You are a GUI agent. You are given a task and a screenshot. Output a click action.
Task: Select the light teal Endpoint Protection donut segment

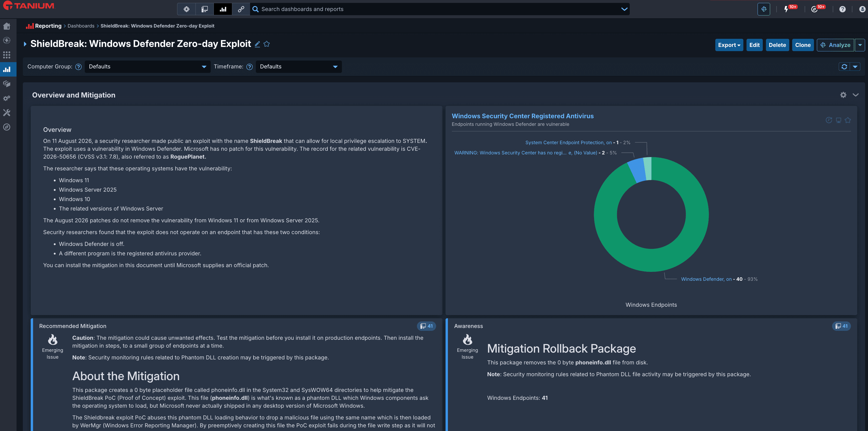point(648,169)
